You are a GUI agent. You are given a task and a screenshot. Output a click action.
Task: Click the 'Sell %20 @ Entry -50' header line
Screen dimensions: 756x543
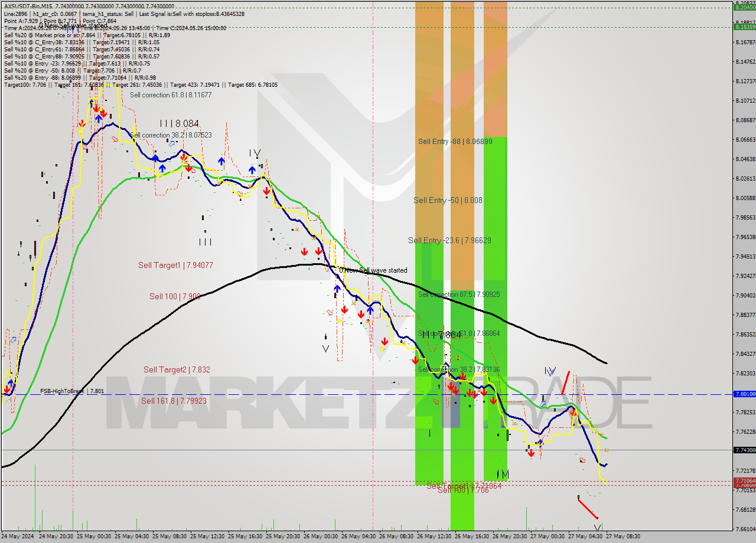coord(72,71)
